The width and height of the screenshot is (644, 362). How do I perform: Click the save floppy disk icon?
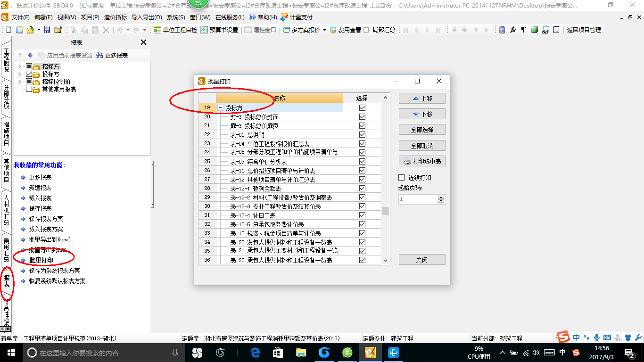[47, 30]
